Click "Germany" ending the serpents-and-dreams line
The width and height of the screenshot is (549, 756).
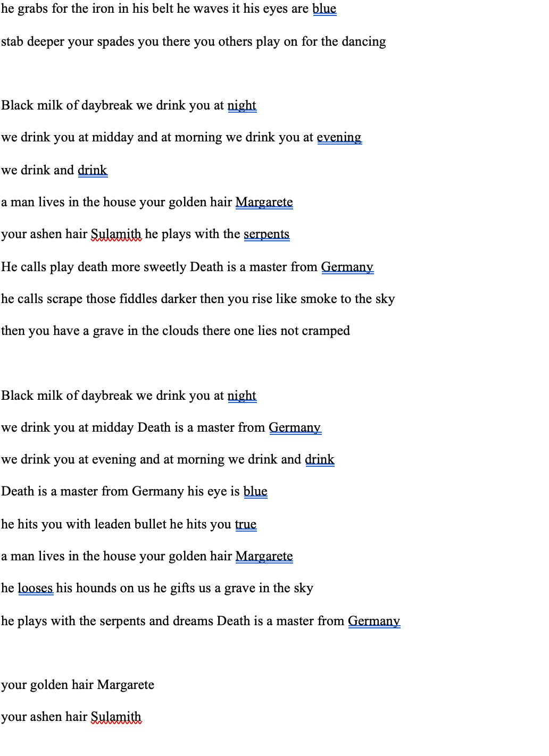(374, 621)
